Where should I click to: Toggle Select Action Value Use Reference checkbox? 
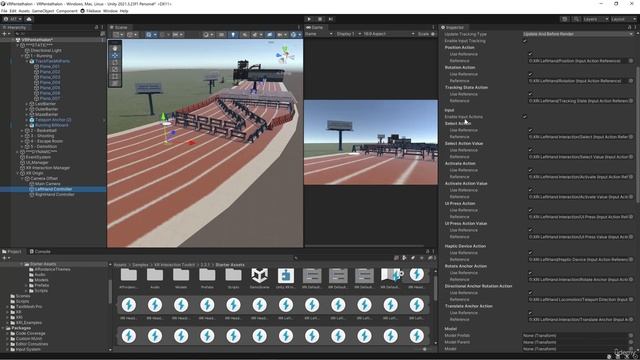click(530, 150)
